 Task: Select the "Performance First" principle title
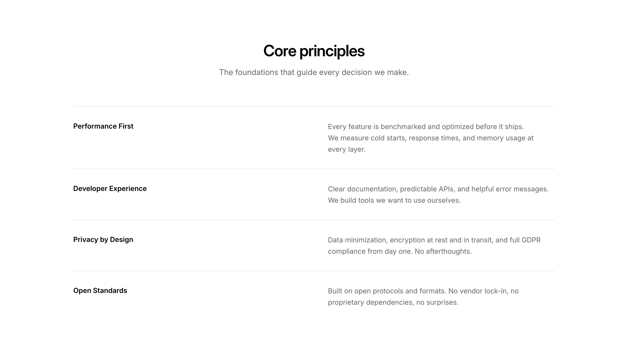tap(103, 126)
